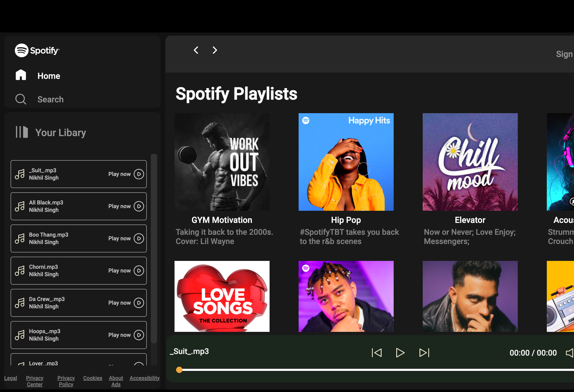The width and height of the screenshot is (574, 392).
Task: Start playback with the play triangle
Action: pyautogui.click(x=400, y=353)
